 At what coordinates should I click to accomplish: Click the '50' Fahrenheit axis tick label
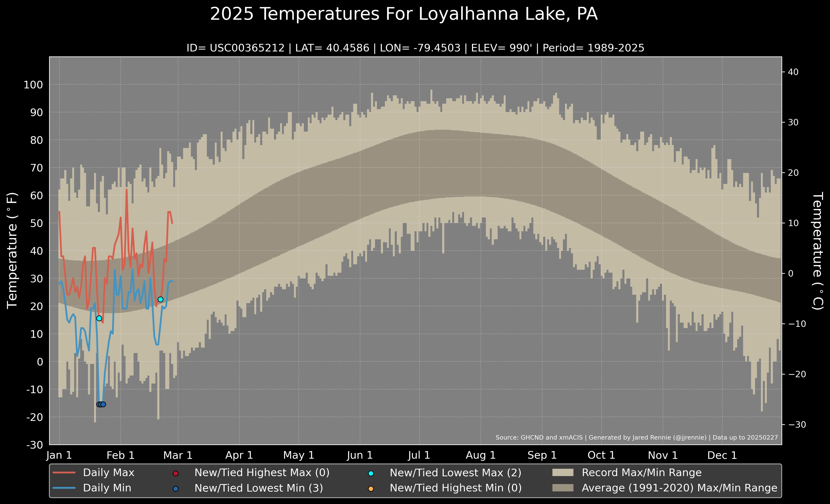coord(37,223)
